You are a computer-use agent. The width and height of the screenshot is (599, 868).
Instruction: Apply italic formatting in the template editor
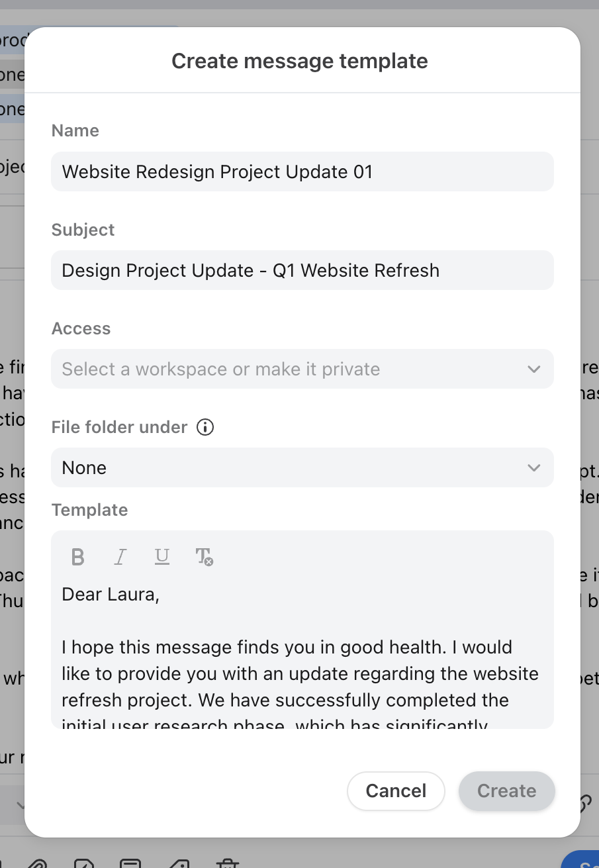point(120,557)
